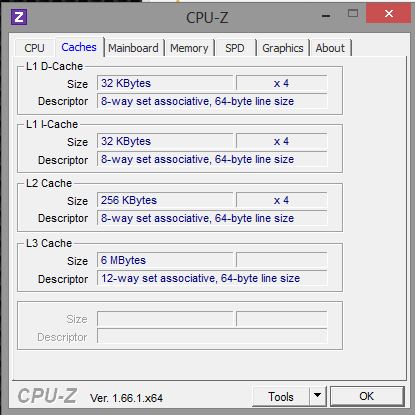Open the Mainboard tab
Image resolution: width=415 pixels, height=415 pixels.
(133, 48)
